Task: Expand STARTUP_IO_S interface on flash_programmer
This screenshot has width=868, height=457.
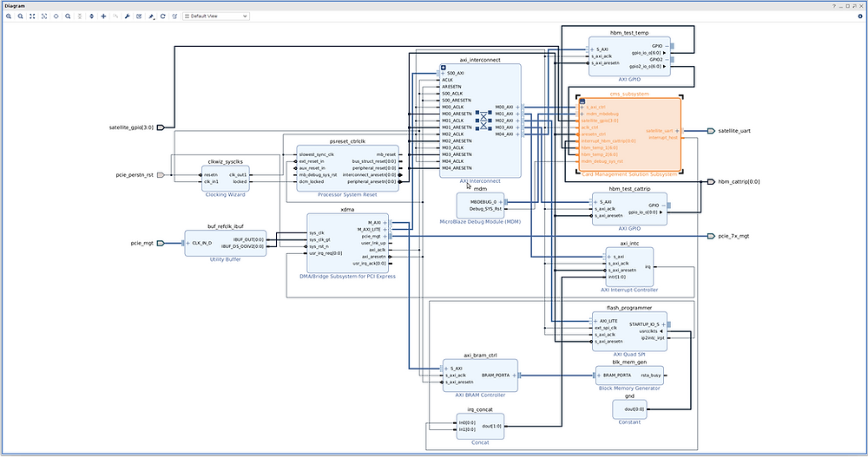Action: click(x=664, y=324)
